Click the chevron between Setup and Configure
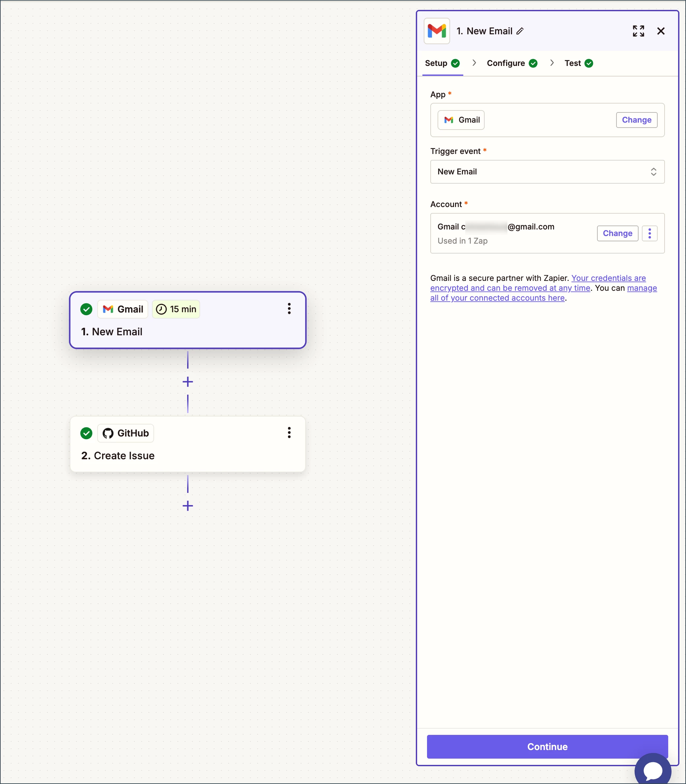 click(474, 63)
